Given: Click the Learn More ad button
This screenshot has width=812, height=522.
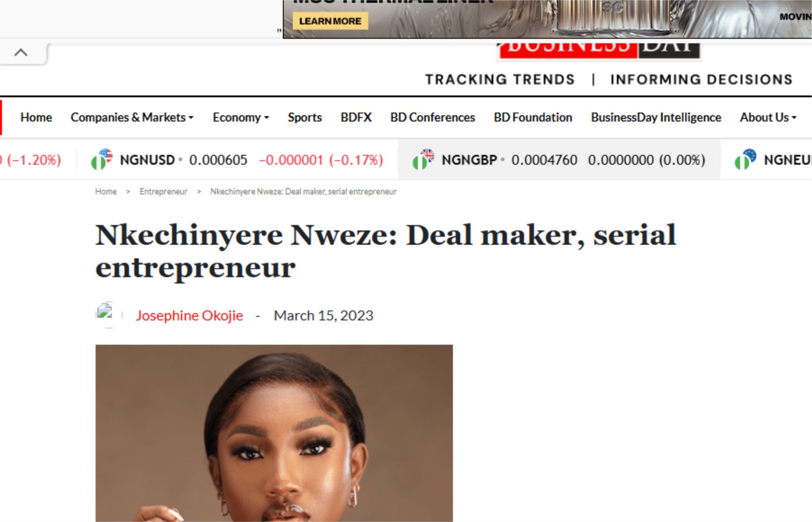Looking at the screenshot, I should point(330,21).
